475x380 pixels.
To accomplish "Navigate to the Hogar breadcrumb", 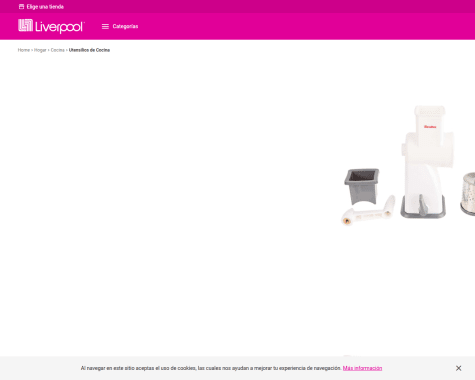I will [x=40, y=50].
